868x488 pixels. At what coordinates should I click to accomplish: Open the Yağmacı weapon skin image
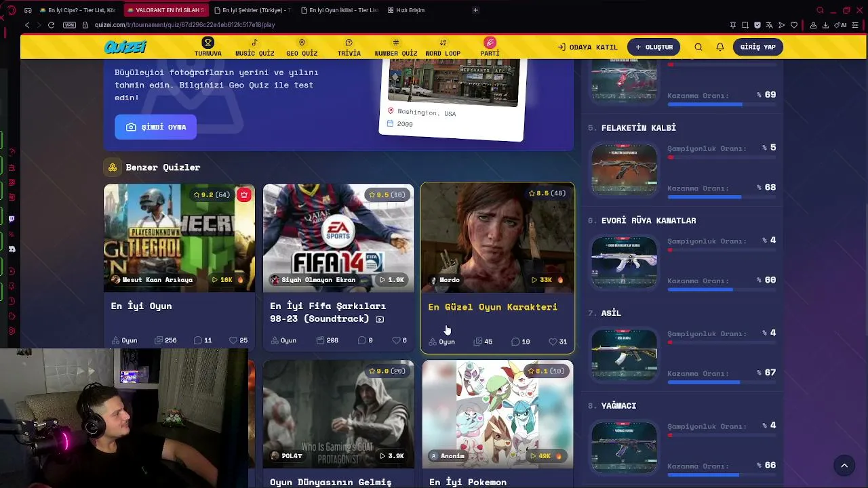click(x=624, y=446)
